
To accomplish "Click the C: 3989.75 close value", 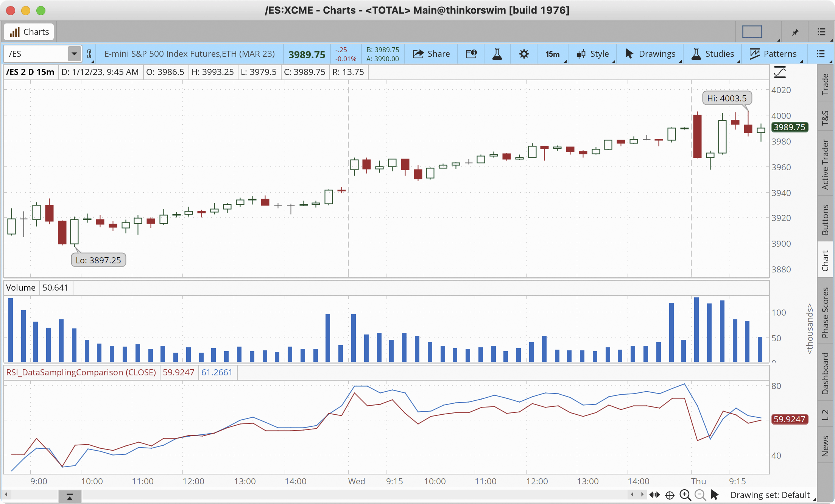I will 305,72.
